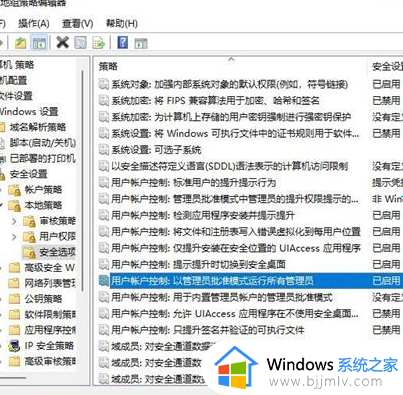Click icon of 管理员批准模式中管理员的提升权限提示 policy
This screenshot has height=395, width=403.
click(x=104, y=199)
